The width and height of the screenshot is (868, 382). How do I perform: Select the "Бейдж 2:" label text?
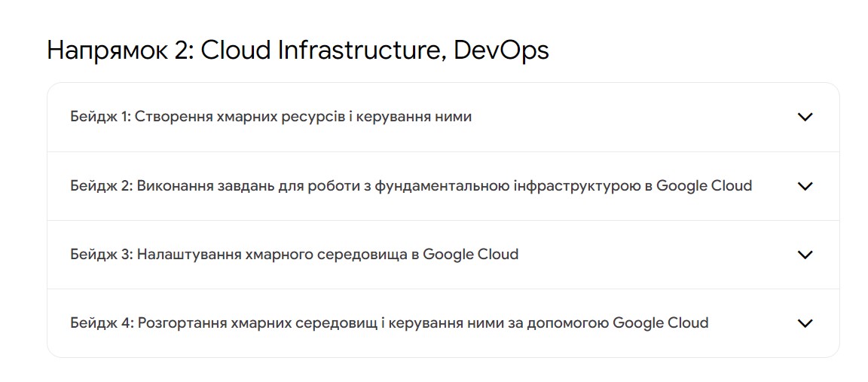pos(101,186)
